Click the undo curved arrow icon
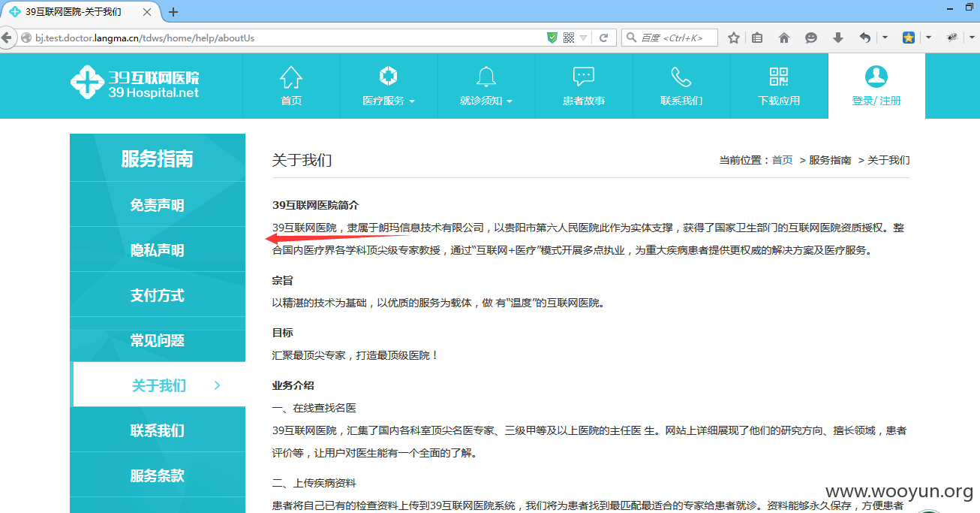 pyautogui.click(x=865, y=38)
